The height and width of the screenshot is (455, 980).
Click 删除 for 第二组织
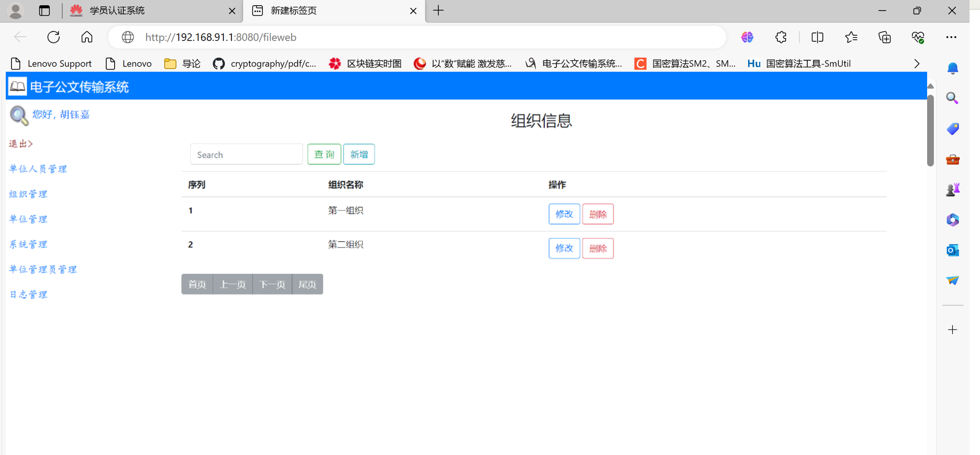[x=598, y=248]
